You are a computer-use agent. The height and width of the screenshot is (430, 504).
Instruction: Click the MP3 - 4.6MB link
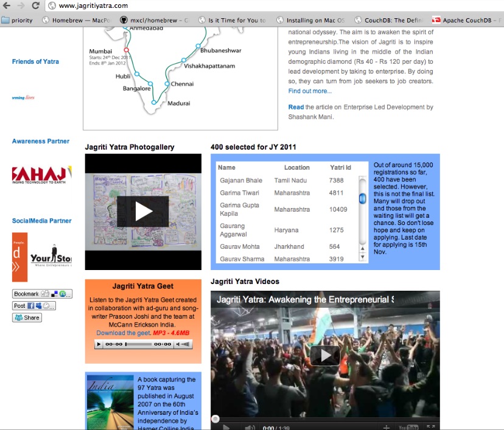171,333
